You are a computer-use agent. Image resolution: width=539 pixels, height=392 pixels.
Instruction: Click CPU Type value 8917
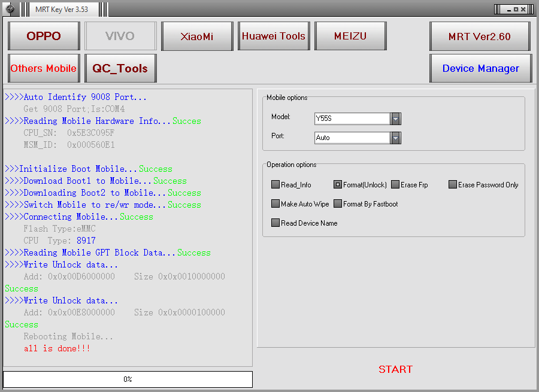point(86,241)
